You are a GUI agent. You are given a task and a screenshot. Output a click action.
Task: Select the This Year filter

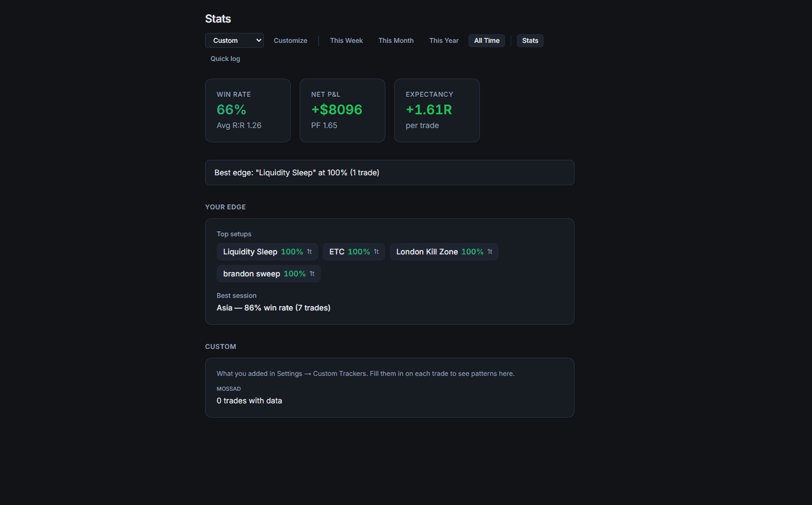[444, 40]
